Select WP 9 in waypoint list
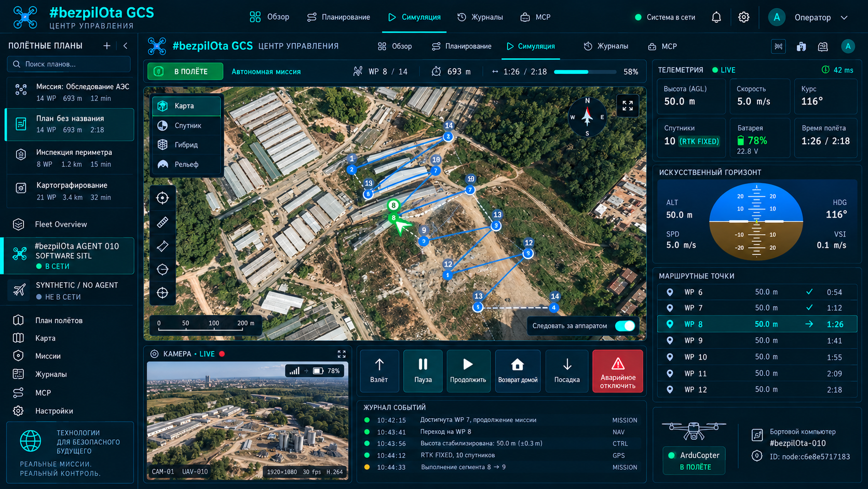Image resolution: width=868 pixels, height=489 pixels. 757,341
